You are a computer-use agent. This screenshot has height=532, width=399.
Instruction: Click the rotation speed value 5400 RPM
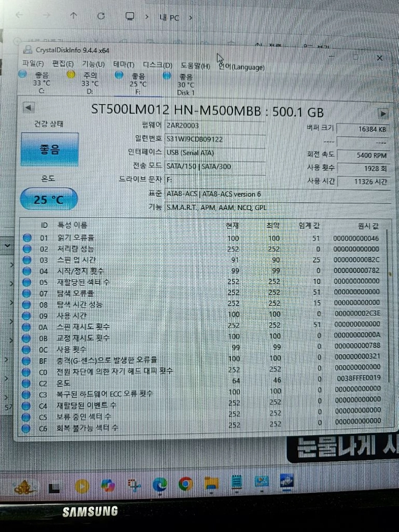[362, 155]
